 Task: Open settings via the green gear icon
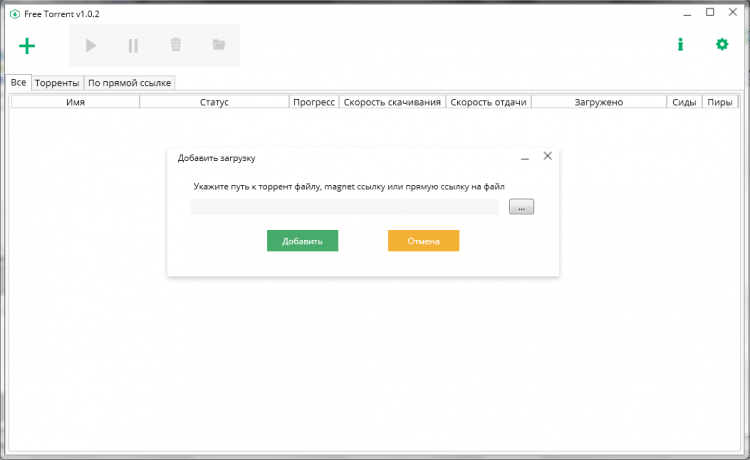point(722,44)
